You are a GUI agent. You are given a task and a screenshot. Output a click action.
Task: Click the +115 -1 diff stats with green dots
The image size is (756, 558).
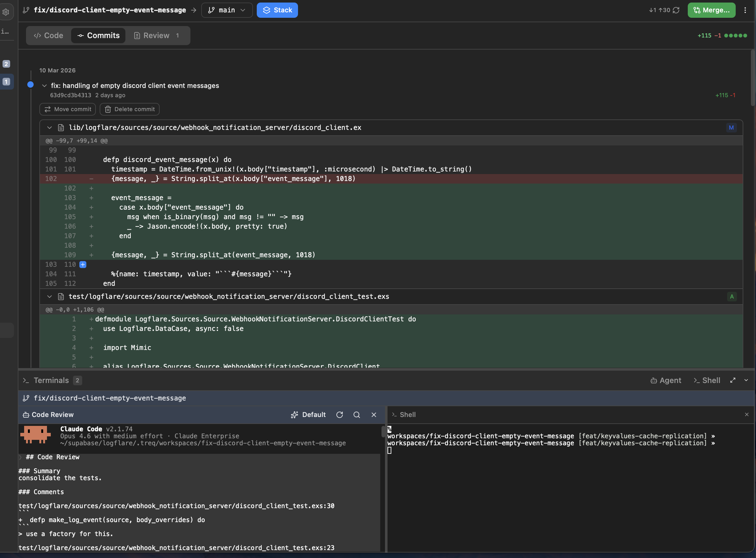(722, 36)
